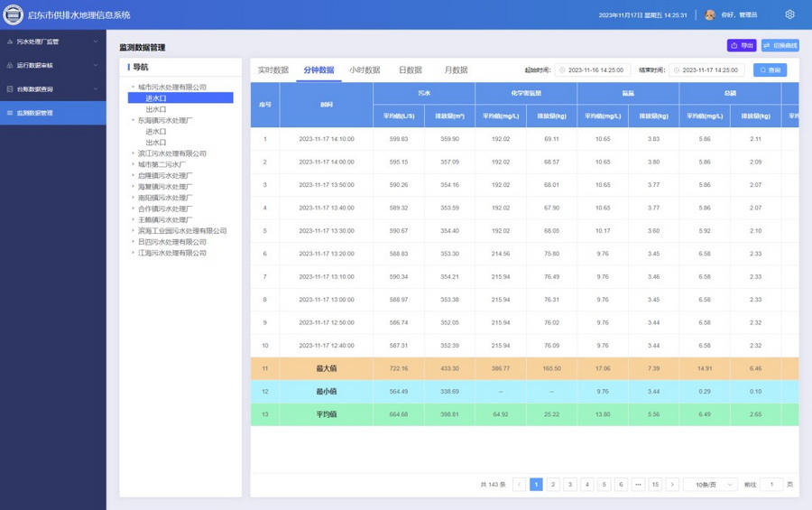Switch to the 小时数据 tab
This screenshot has height=510, width=812.
[x=364, y=70]
